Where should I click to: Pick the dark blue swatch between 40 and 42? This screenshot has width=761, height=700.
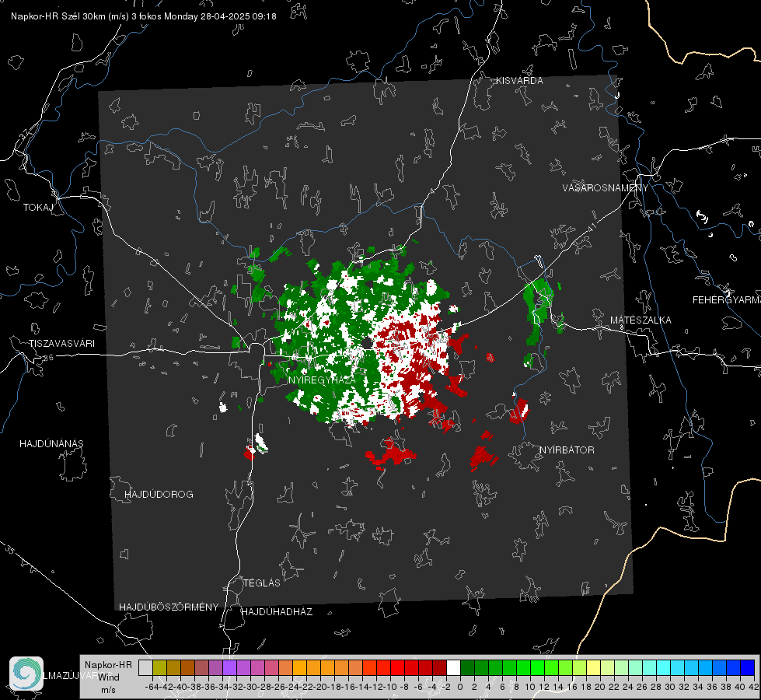click(748, 667)
